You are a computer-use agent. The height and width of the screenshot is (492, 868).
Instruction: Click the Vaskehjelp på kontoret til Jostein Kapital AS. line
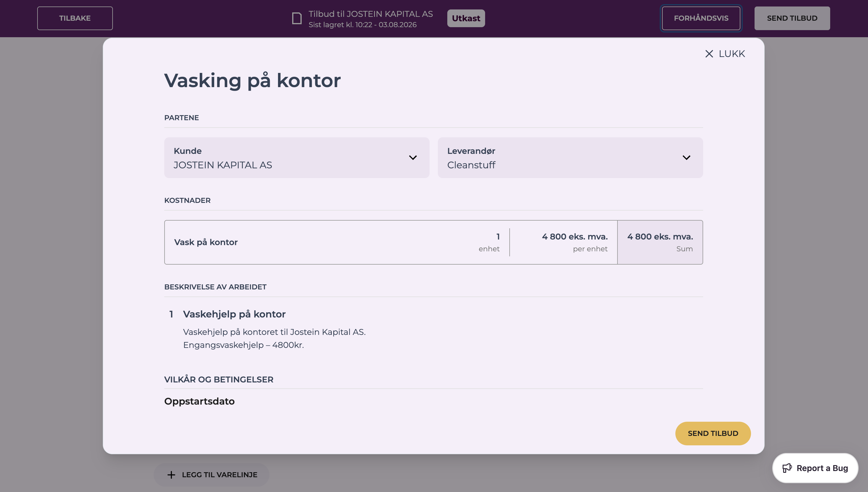pyautogui.click(x=274, y=332)
